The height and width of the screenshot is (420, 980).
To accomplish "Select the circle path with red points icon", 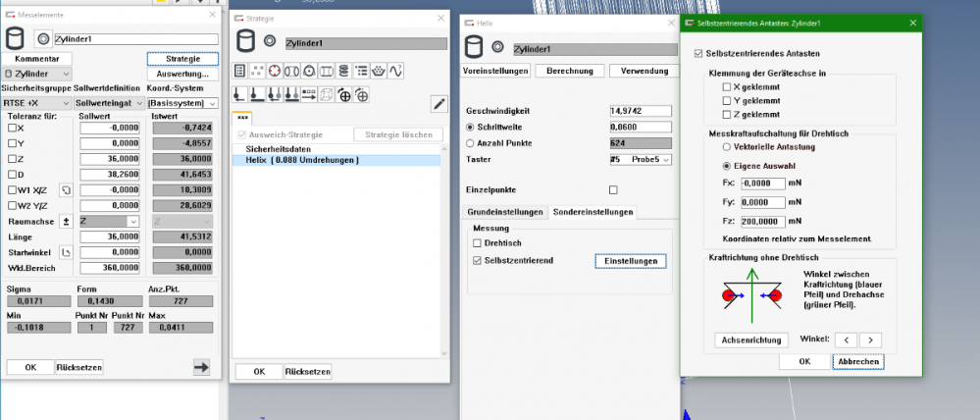I will pyautogui.click(x=274, y=71).
